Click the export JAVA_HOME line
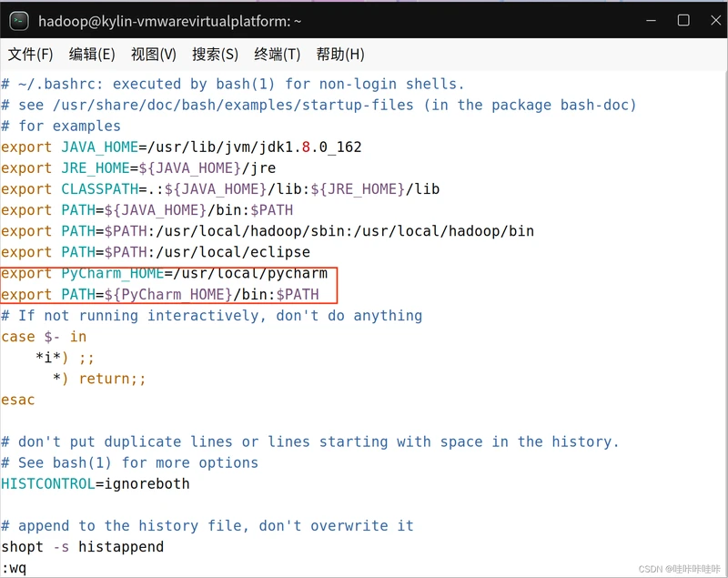This screenshot has height=578, width=728. [x=181, y=147]
